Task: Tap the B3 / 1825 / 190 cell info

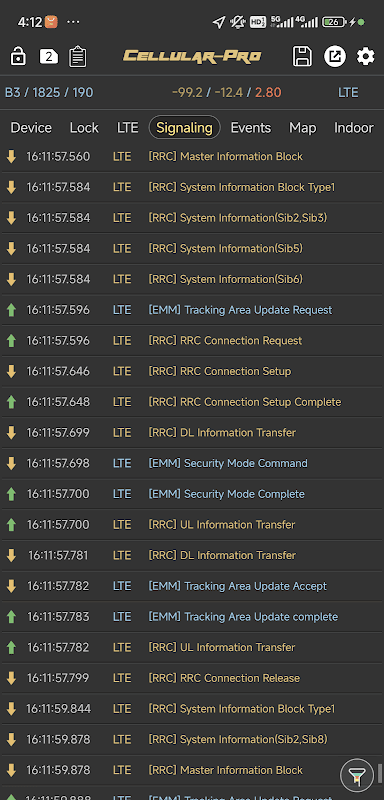Action: pos(49,93)
